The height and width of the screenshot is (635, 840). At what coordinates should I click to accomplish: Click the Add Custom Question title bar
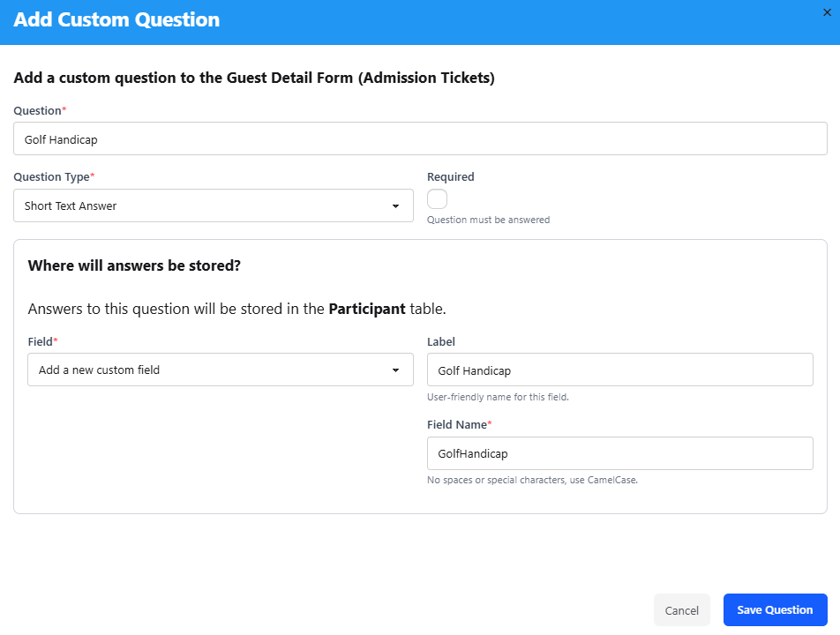(x=116, y=19)
